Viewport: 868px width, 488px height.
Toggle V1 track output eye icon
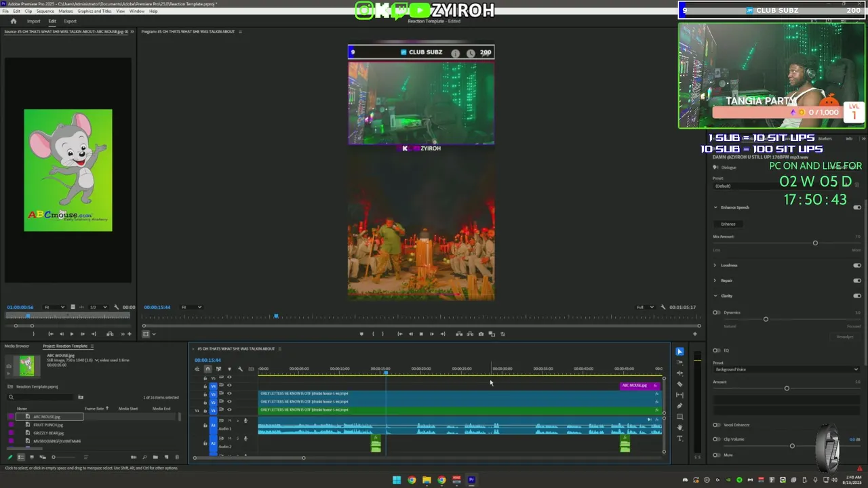pos(229,409)
